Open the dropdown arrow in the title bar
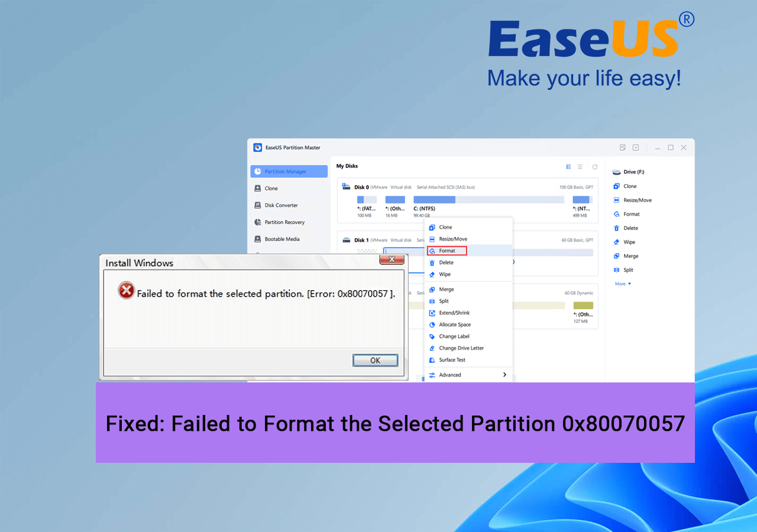757x532 pixels. coord(635,147)
